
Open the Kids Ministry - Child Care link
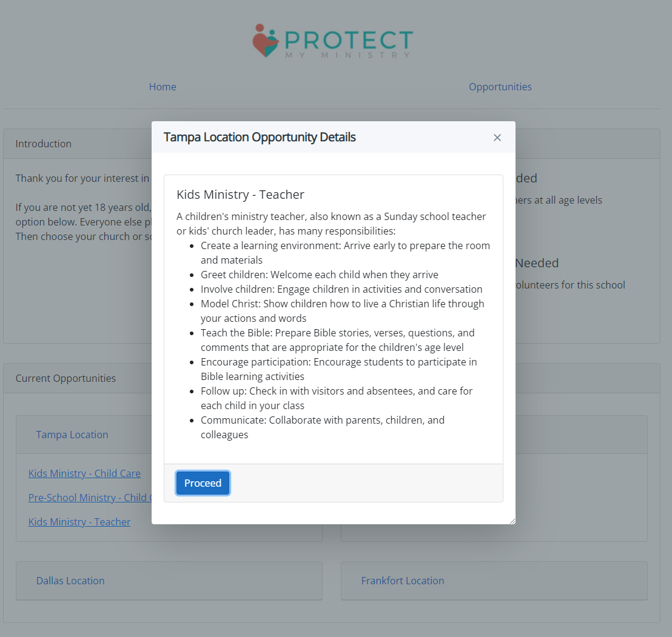coord(84,473)
